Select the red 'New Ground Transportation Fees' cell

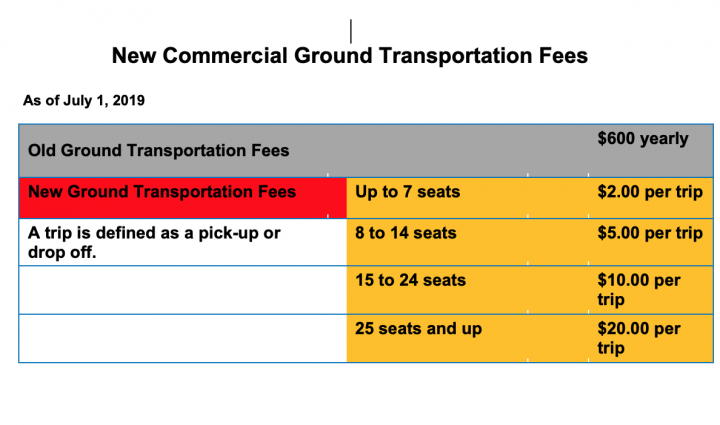[162, 191]
